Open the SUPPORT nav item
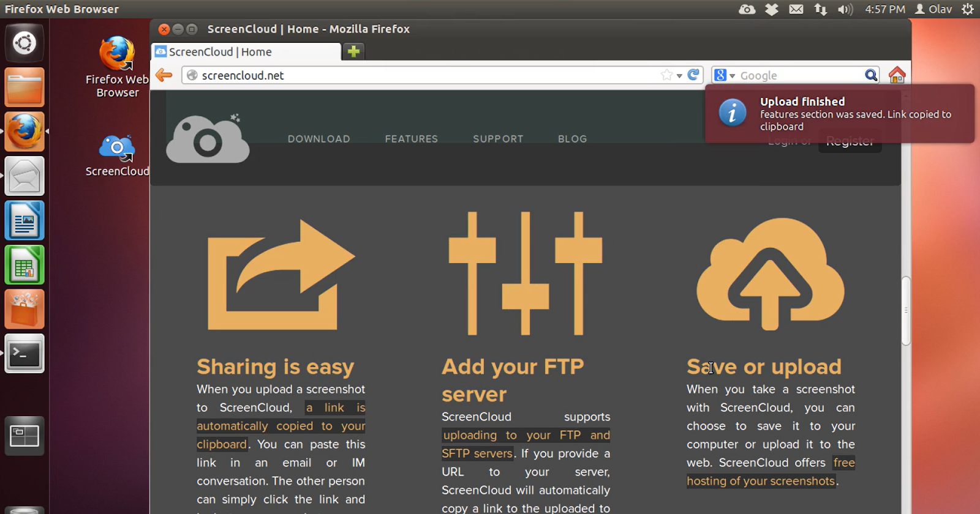The image size is (980, 514). pos(498,139)
